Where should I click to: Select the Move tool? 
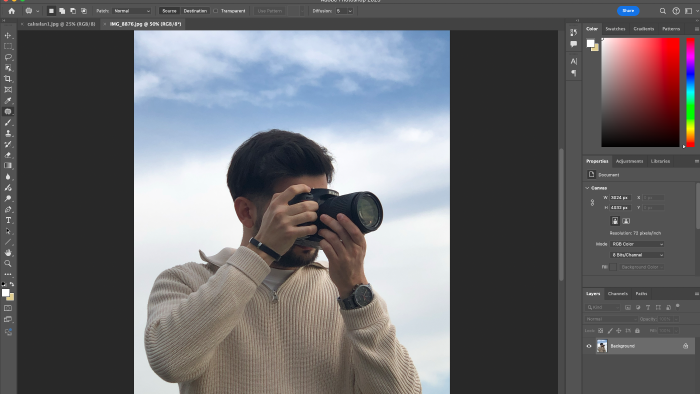8,35
